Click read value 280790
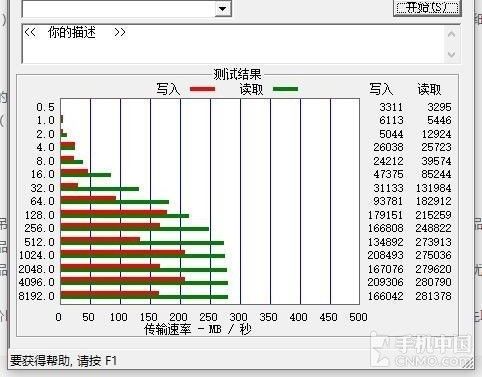Screen dimensions: 482x377 pos(433,282)
